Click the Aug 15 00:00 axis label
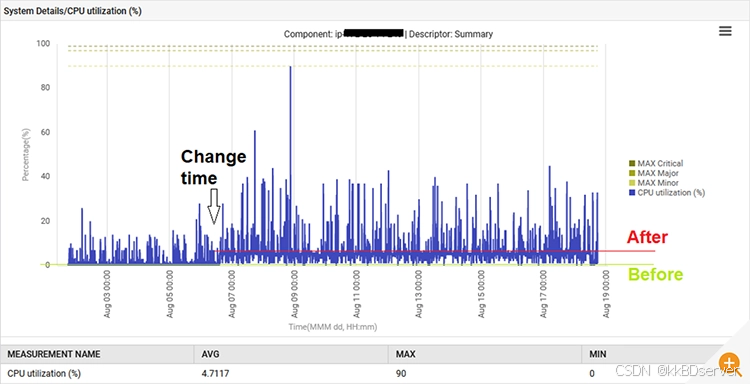Viewport: 750px width, 384px height. [x=481, y=294]
